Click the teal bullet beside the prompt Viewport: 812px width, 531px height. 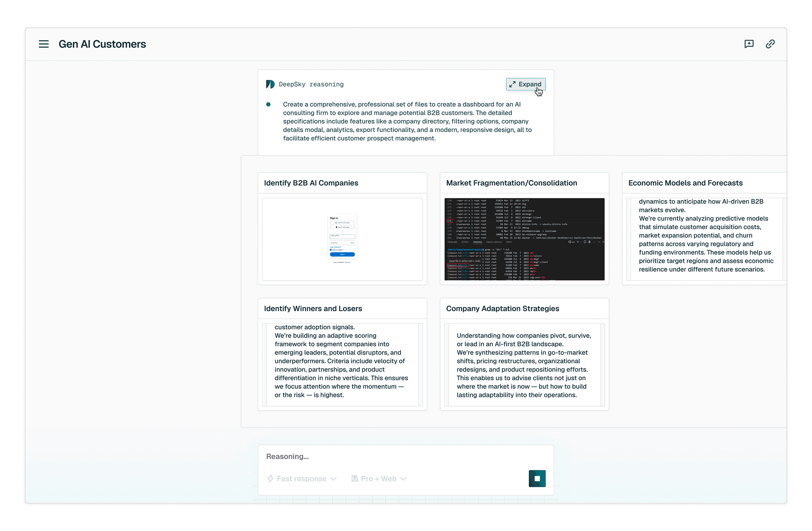[x=268, y=104]
